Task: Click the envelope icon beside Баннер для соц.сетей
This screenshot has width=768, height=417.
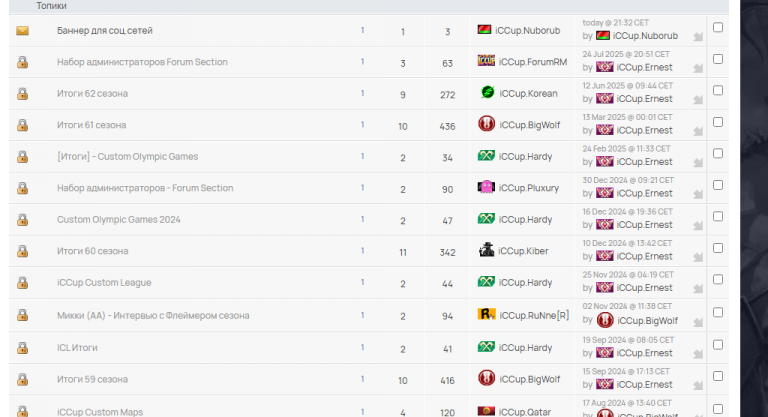Action: coord(23,31)
